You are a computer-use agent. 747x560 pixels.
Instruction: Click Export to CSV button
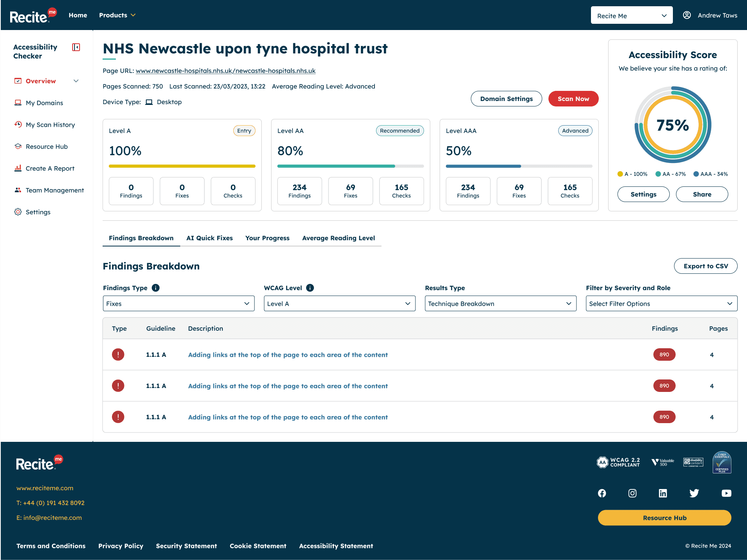coord(706,266)
